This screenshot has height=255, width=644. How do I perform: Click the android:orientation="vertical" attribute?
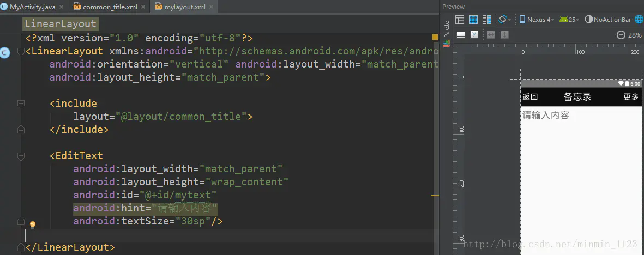pyautogui.click(x=139, y=64)
